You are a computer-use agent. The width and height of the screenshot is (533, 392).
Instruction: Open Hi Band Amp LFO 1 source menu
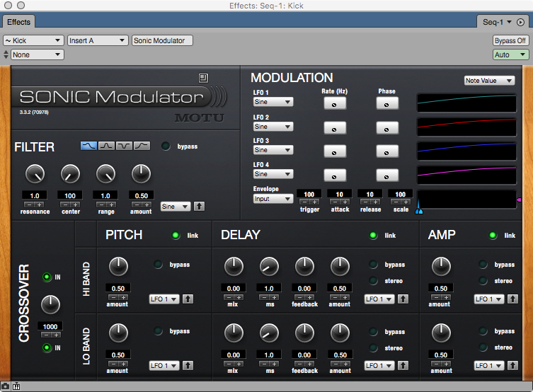click(x=489, y=299)
